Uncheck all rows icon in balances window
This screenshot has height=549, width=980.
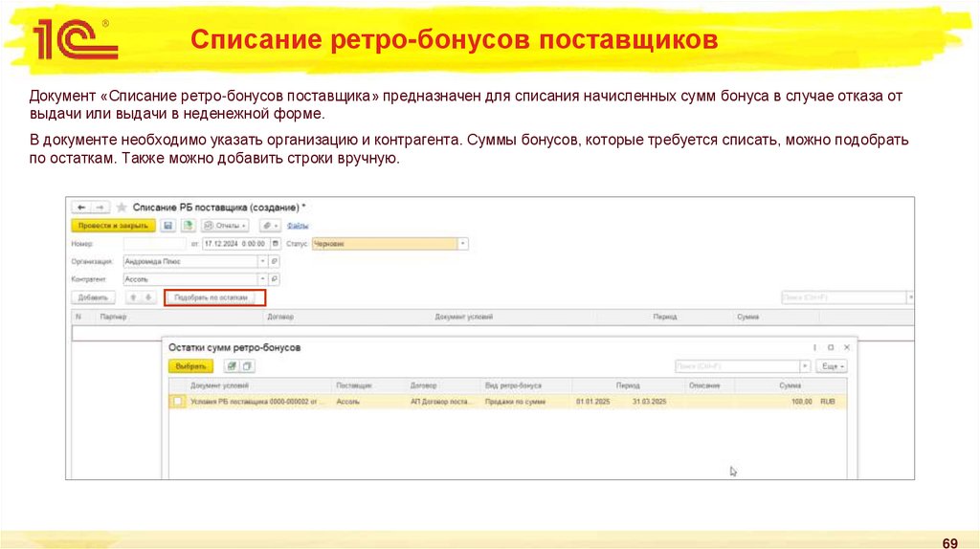coord(247,366)
